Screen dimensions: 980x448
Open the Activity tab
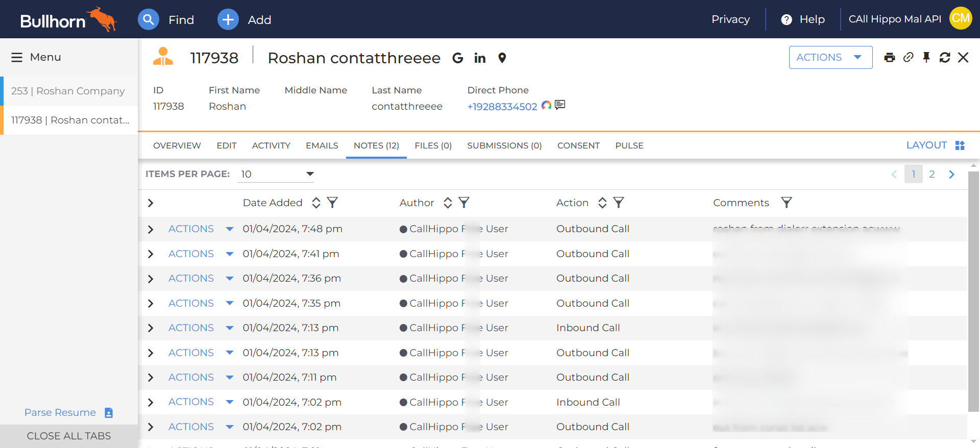pos(271,145)
